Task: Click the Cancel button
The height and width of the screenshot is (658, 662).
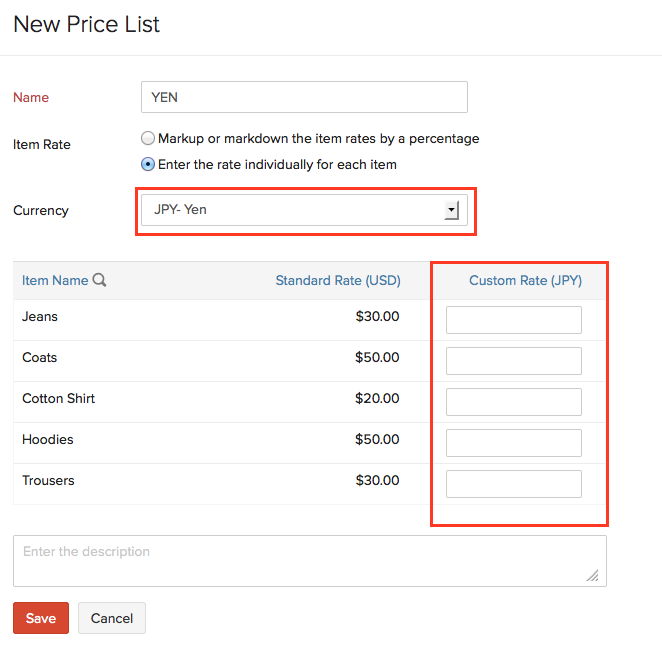Action: (112, 618)
